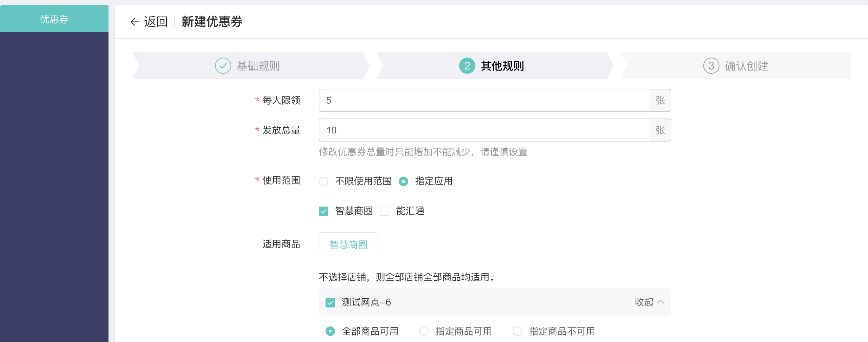Viewport: 868px width, 342px height.
Task: Click the step 2 number circle icon
Action: (467, 66)
